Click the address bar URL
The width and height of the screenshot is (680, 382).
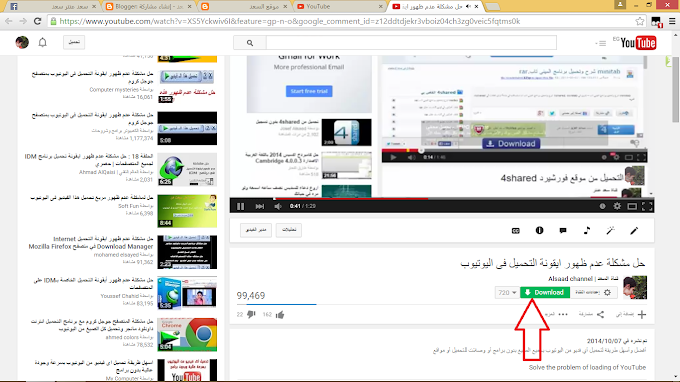click(290, 21)
